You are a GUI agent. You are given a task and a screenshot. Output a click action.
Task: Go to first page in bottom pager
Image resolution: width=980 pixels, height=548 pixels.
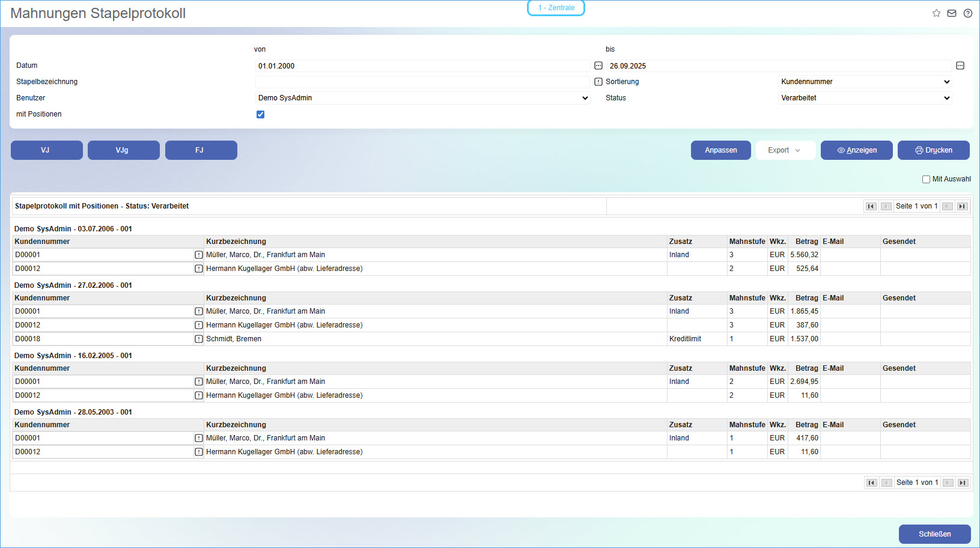[x=871, y=483]
